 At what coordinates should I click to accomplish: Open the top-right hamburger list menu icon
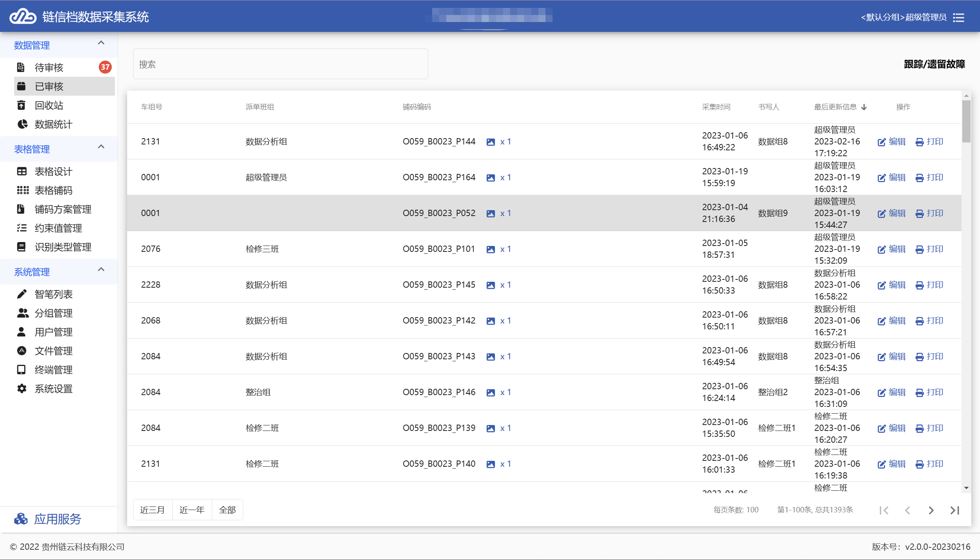tap(958, 18)
